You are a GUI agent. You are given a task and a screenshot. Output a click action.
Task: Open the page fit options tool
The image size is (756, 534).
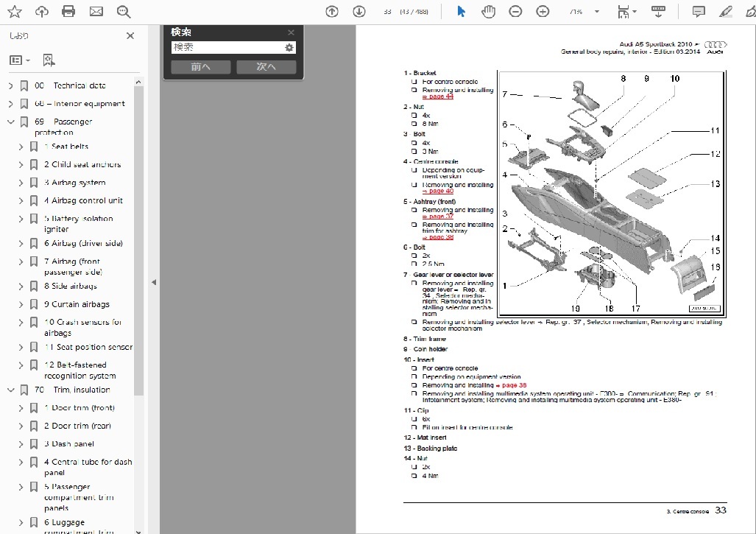626,12
